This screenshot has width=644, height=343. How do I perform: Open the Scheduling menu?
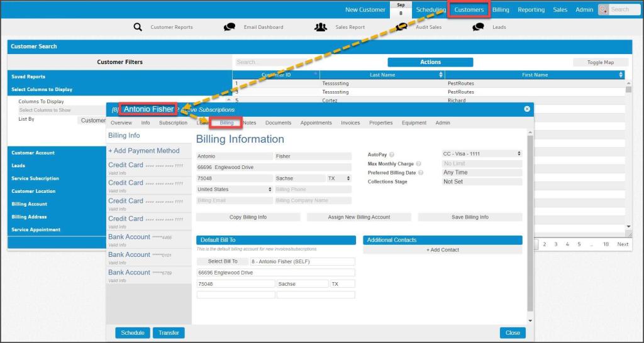431,9
